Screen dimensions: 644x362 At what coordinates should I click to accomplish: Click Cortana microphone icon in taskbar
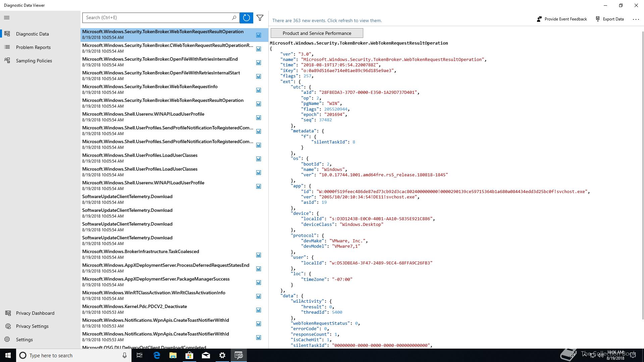124,355
